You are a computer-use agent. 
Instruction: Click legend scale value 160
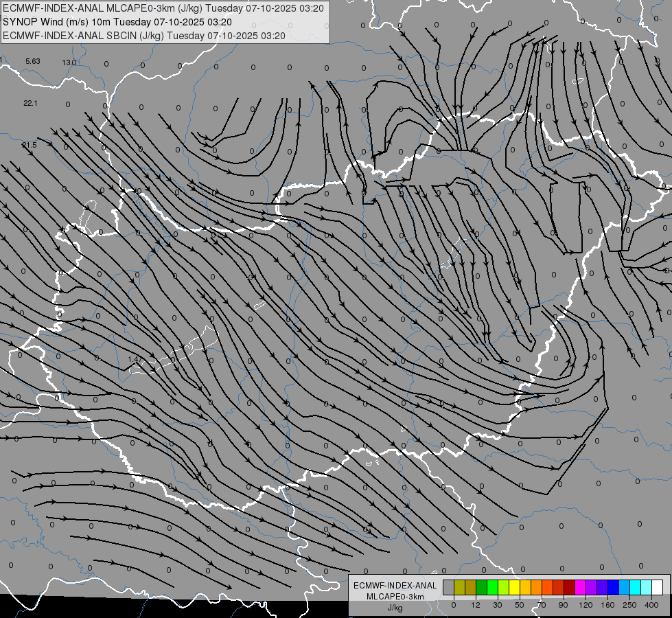click(x=607, y=605)
